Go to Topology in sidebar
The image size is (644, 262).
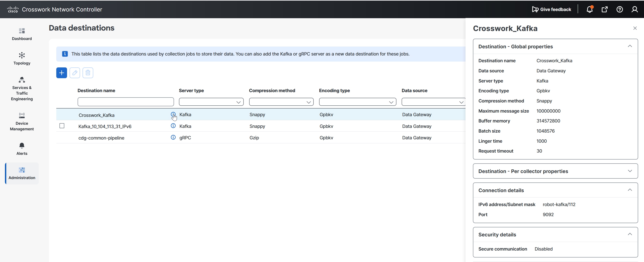pos(22,58)
